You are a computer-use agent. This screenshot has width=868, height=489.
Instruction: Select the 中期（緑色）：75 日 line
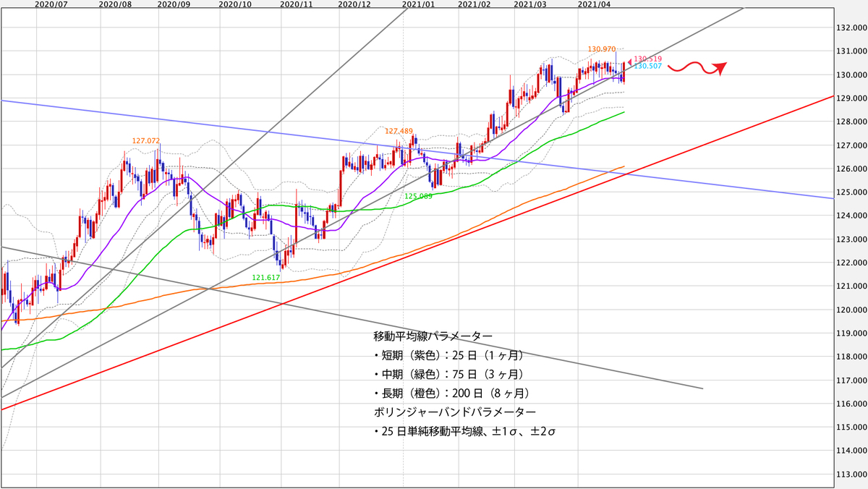pos(448,374)
